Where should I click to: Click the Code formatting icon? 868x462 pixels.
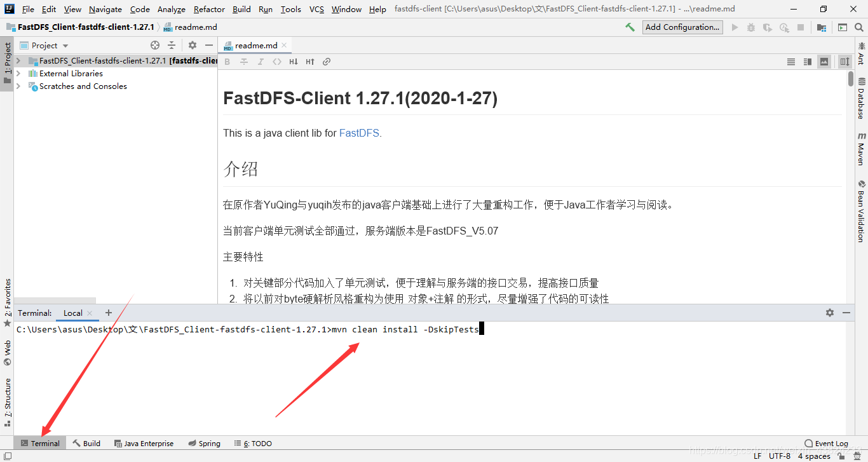(x=277, y=62)
